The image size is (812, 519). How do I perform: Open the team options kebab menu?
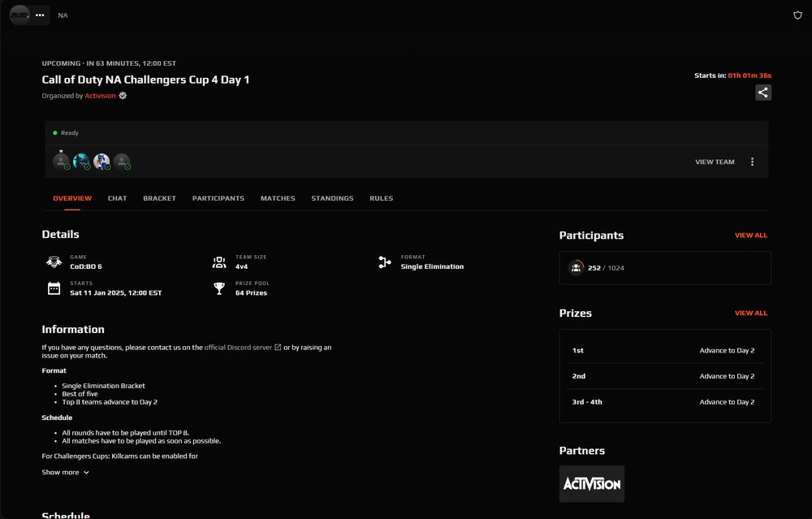click(752, 162)
